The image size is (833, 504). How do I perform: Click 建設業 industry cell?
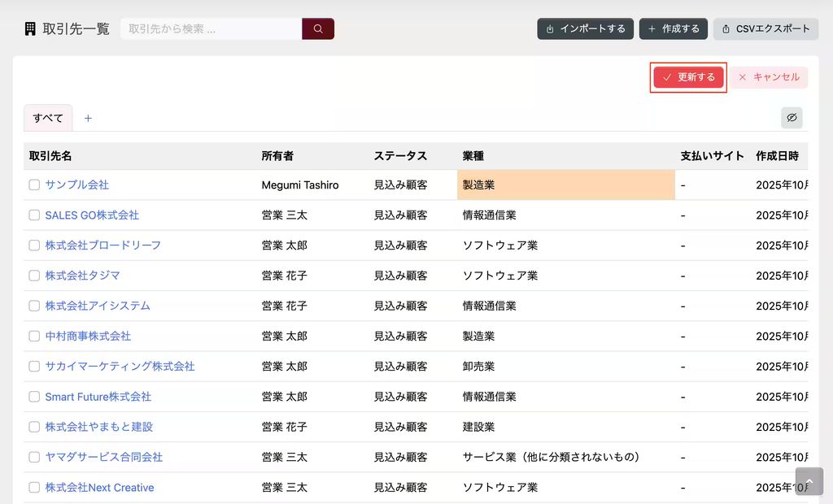478,427
